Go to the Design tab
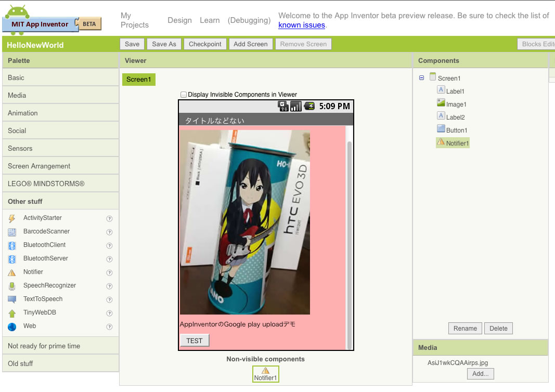555x392 pixels. click(180, 20)
